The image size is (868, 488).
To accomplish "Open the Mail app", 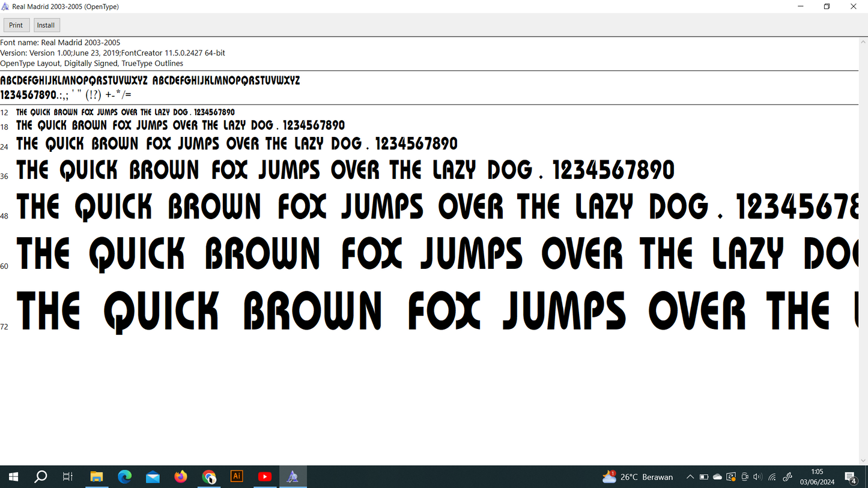I will 153,477.
